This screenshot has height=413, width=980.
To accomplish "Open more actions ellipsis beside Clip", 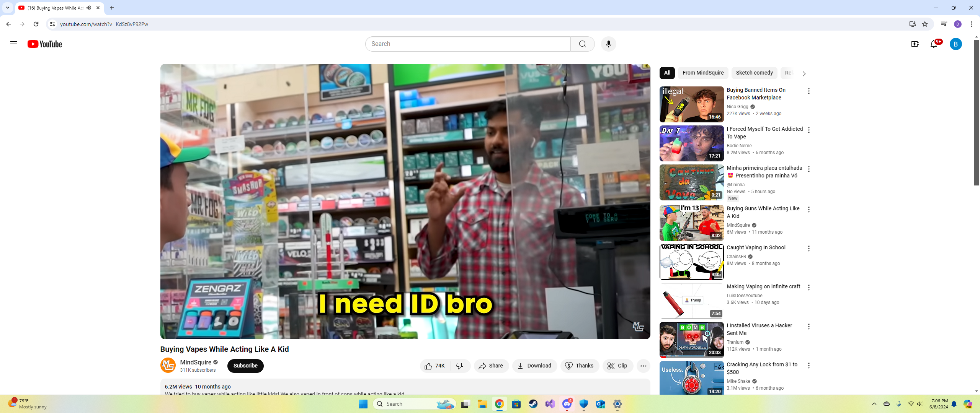I will coord(643,366).
